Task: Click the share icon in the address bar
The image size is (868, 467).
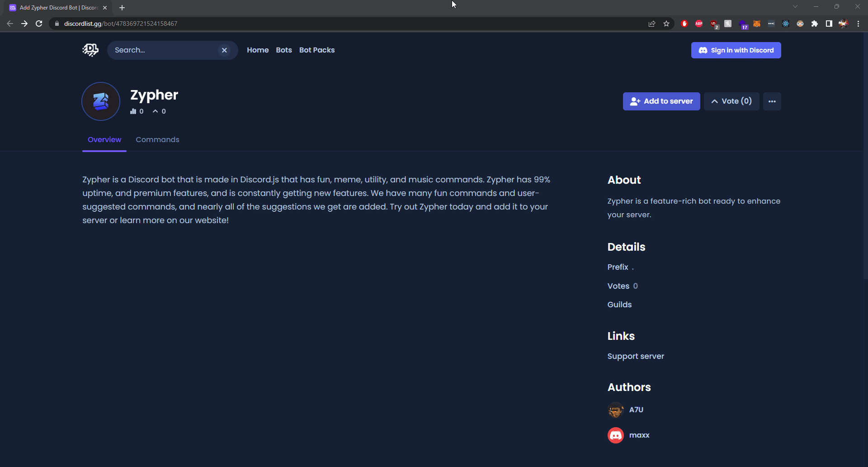Action: point(652,24)
